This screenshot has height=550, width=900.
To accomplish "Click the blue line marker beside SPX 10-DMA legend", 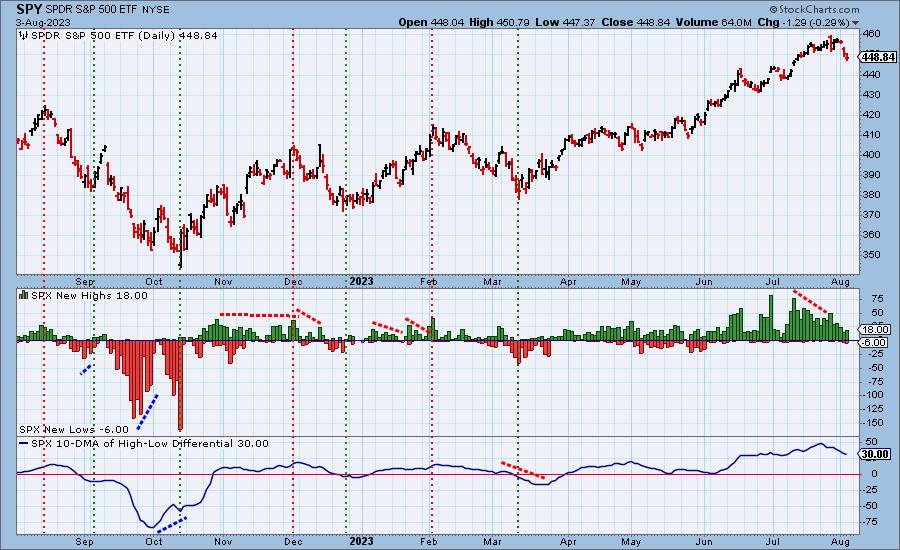I will point(24,443).
